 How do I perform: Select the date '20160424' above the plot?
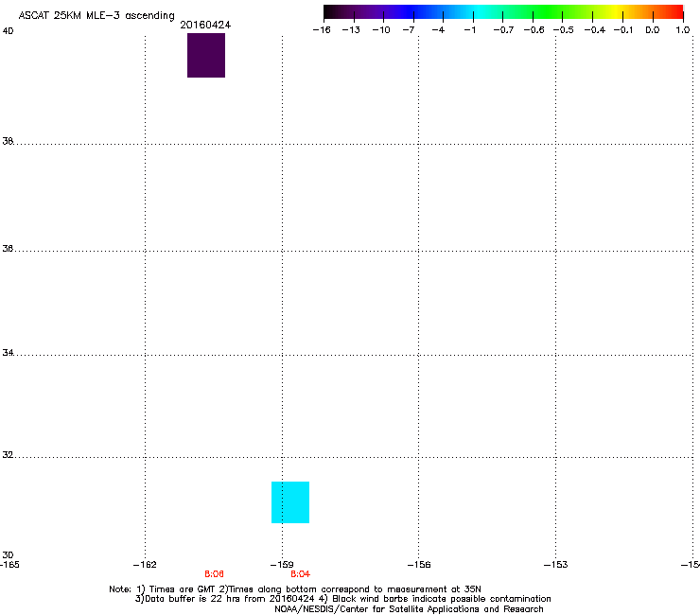(x=205, y=25)
